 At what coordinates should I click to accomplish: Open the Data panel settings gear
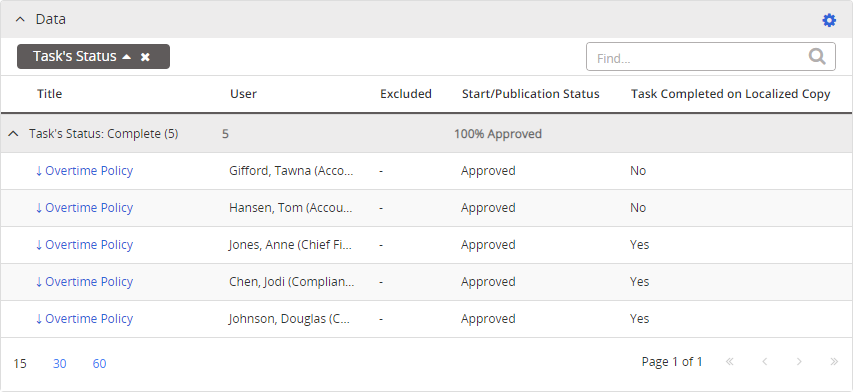click(x=829, y=20)
